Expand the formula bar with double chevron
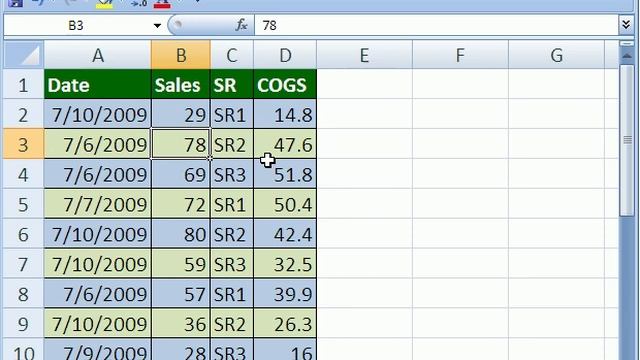 pyautogui.click(x=626, y=25)
